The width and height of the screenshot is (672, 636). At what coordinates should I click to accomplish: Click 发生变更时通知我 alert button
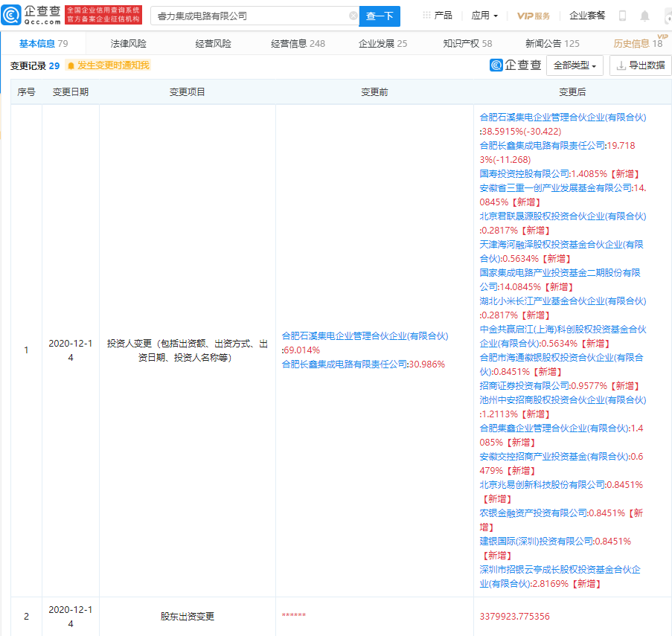click(x=108, y=65)
